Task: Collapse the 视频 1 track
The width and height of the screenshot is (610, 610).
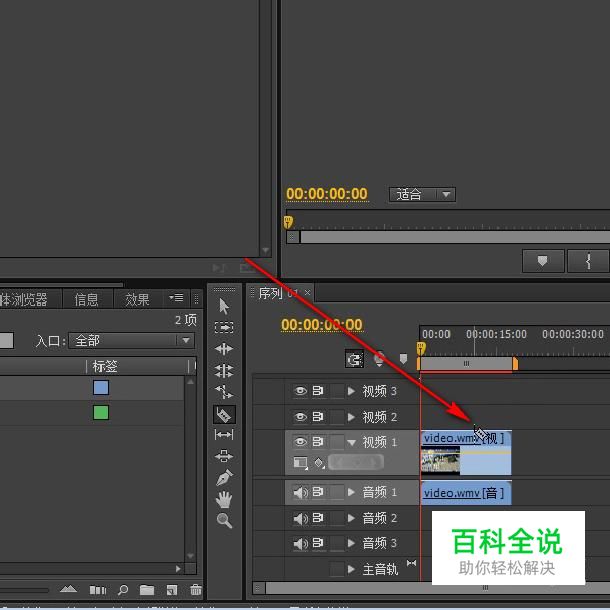Action: click(x=352, y=442)
